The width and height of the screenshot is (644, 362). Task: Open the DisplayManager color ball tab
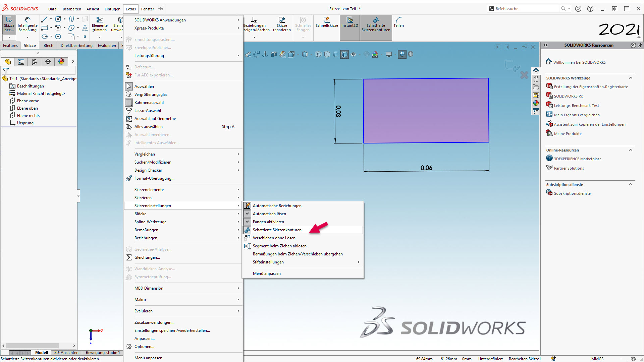point(61,61)
